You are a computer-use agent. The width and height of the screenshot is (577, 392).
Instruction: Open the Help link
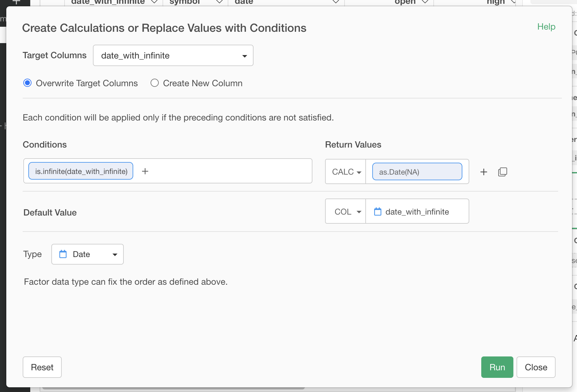[x=546, y=27]
